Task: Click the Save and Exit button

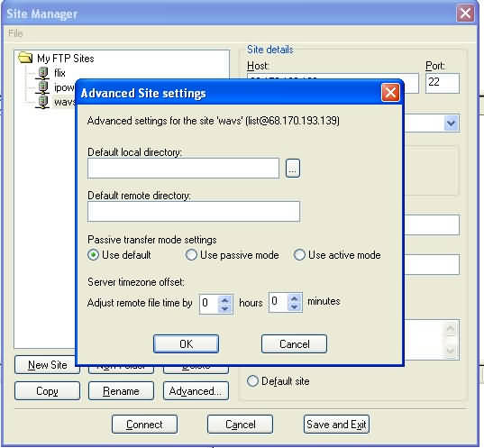Action: tap(336, 425)
